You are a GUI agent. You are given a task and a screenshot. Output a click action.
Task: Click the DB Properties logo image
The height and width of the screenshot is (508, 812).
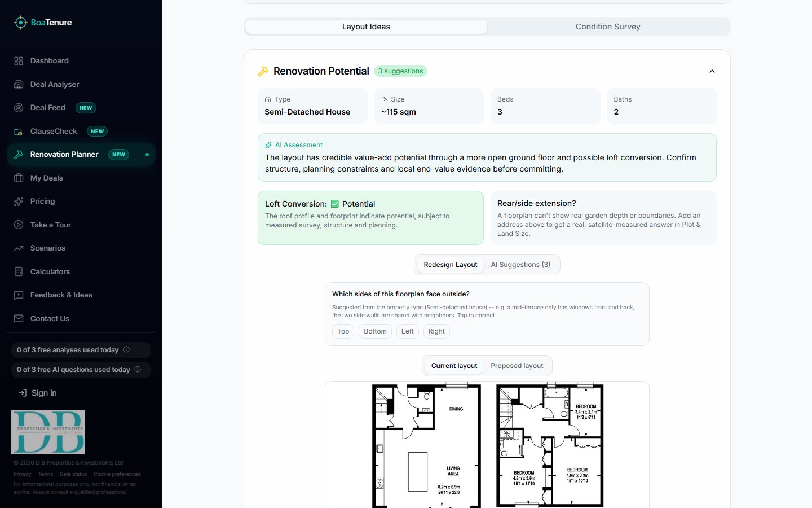point(48,432)
